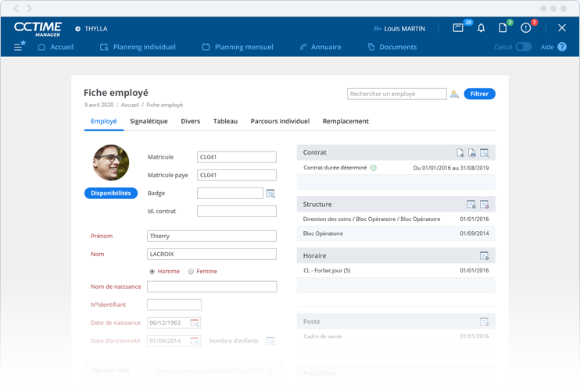Click the messages icon with badge 20

point(458,28)
